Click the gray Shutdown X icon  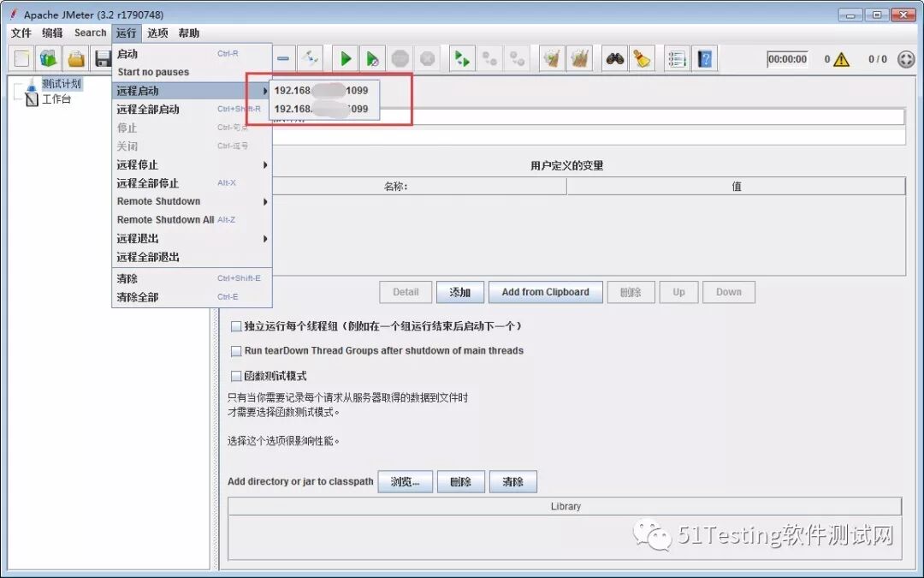427,58
